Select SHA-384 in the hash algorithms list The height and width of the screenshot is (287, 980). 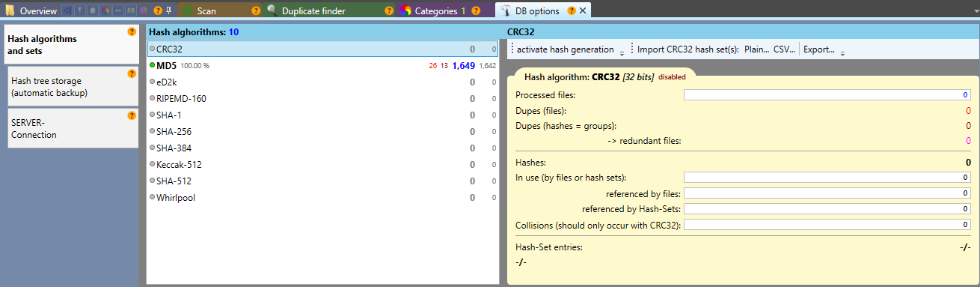tap(322, 148)
